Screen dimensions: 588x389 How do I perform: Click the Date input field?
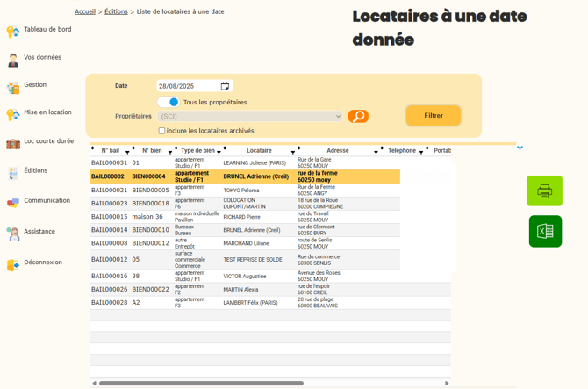(x=188, y=86)
